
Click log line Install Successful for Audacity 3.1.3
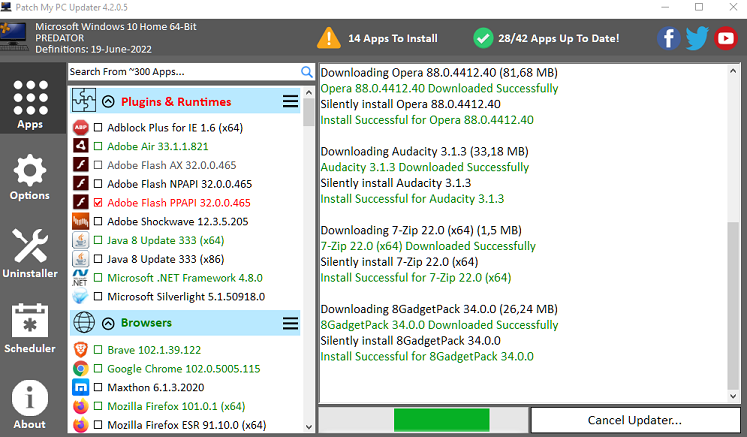[412, 199]
